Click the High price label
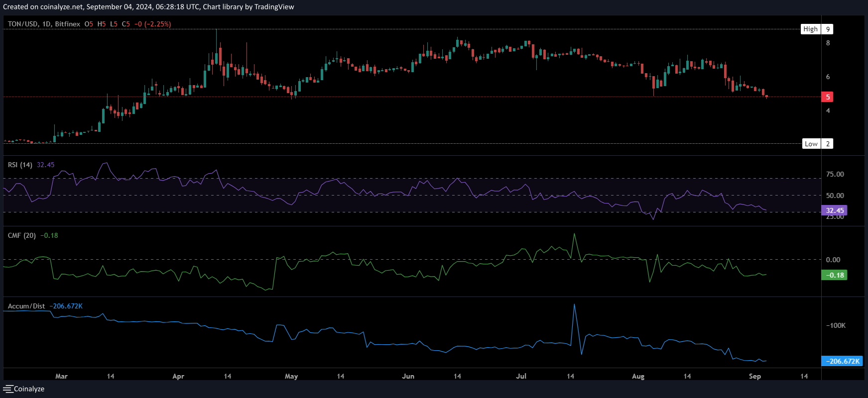This screenshot has width=868, height=398. (x=810, y=29)
